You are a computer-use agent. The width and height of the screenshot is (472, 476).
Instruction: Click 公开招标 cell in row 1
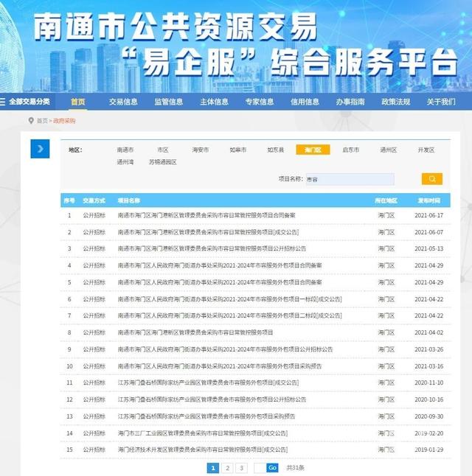click(x=94, y=215)
